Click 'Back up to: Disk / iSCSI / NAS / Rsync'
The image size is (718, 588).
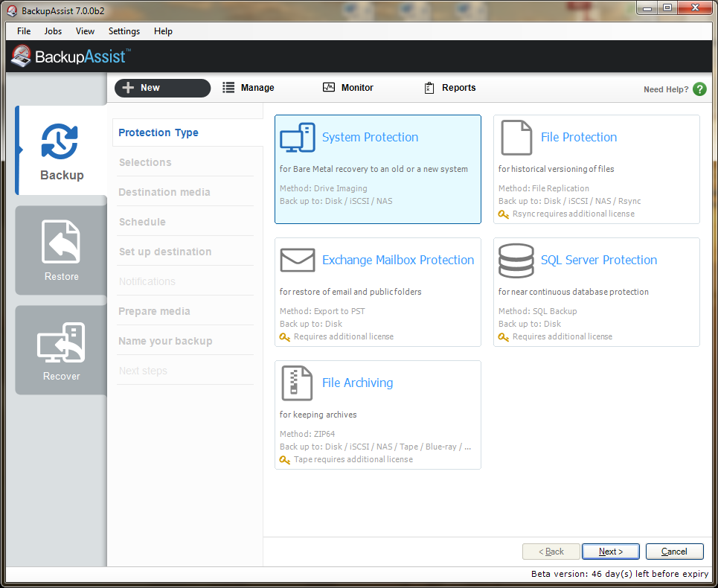click(570, 201)
